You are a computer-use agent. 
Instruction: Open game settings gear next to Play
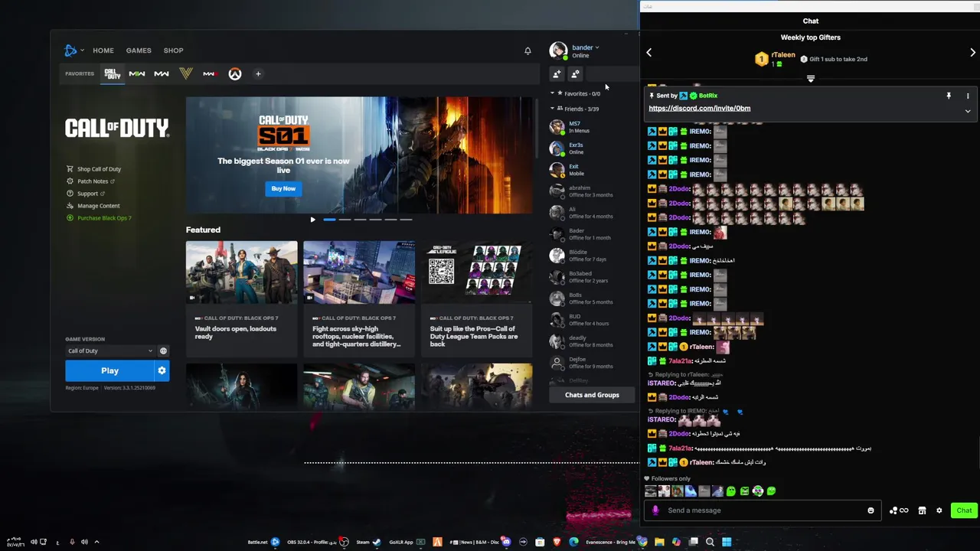162,370
